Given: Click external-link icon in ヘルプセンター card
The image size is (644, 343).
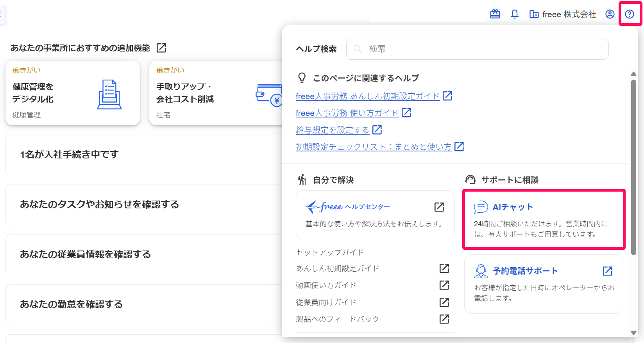Looking at the screenshot, I should (439, 207).
